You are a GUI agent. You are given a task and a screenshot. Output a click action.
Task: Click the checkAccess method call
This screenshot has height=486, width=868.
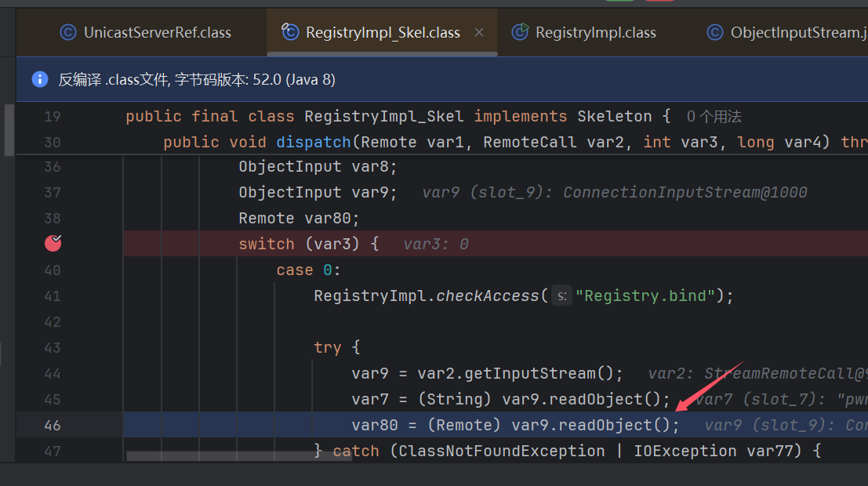pos(487,296)
